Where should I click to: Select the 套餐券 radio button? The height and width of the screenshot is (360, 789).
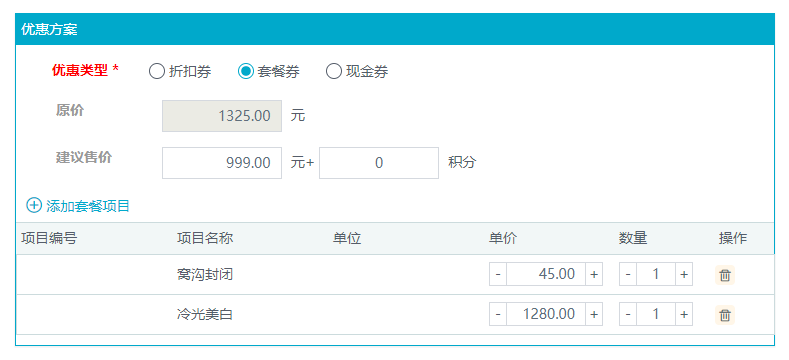246,71
